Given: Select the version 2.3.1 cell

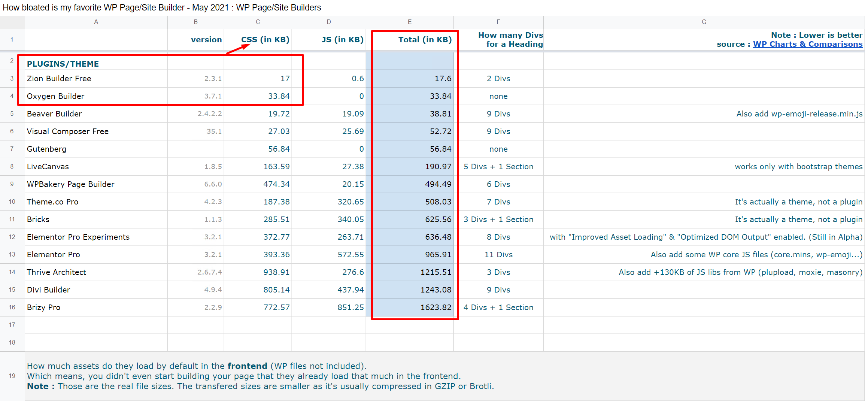Looking at the screenshot, I should coord(196,79).
